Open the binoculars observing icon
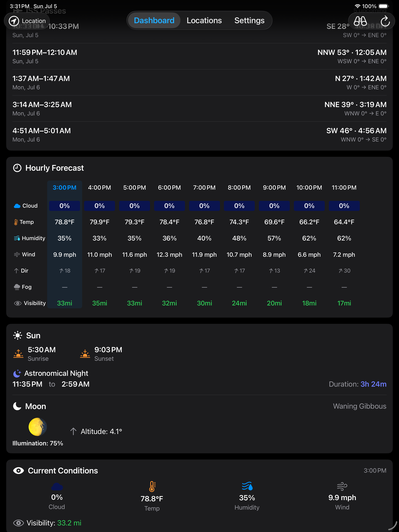 click(360, 21)
